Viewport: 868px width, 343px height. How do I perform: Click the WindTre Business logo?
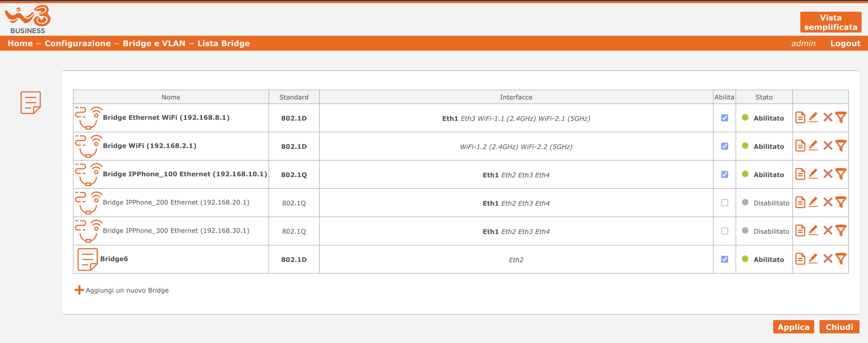(28, 19)
